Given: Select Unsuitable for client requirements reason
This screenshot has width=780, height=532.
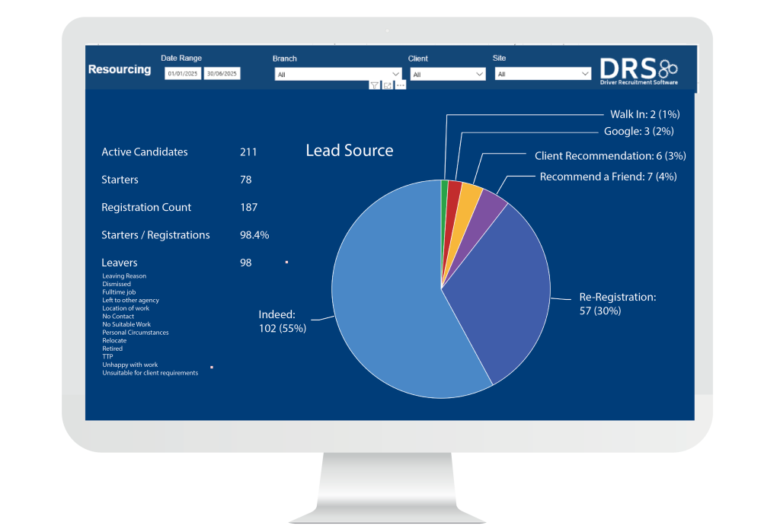Looking at the screenshot, I should (x=150, y=372).
